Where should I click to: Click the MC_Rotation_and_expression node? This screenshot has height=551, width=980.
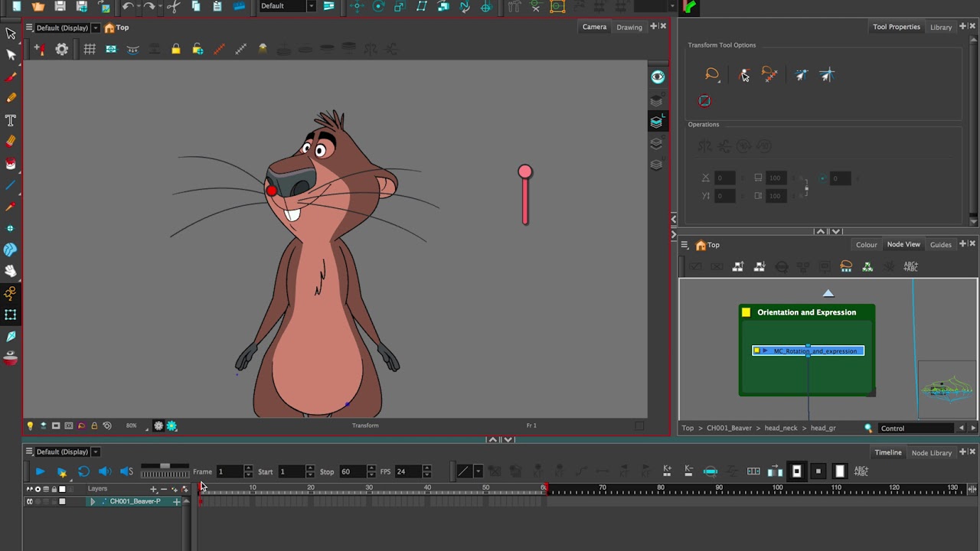click(814, 351)
